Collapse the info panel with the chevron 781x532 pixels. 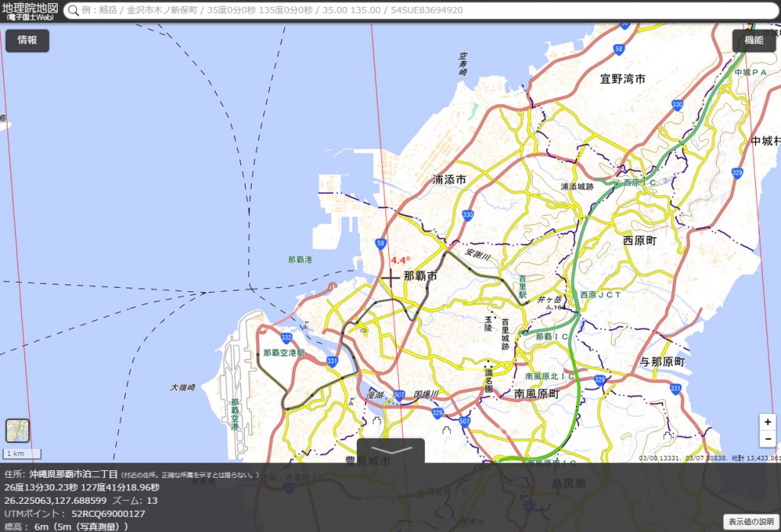pos(390,451)
